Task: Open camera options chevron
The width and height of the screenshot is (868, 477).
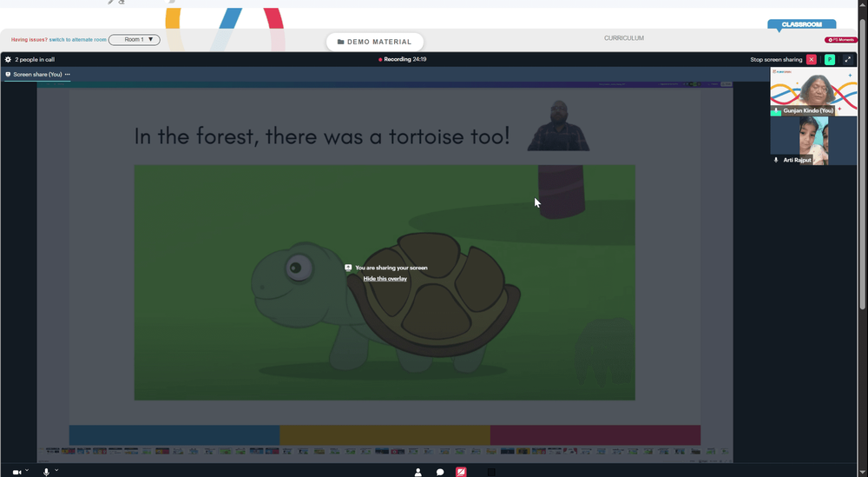Action: (27, 470)
